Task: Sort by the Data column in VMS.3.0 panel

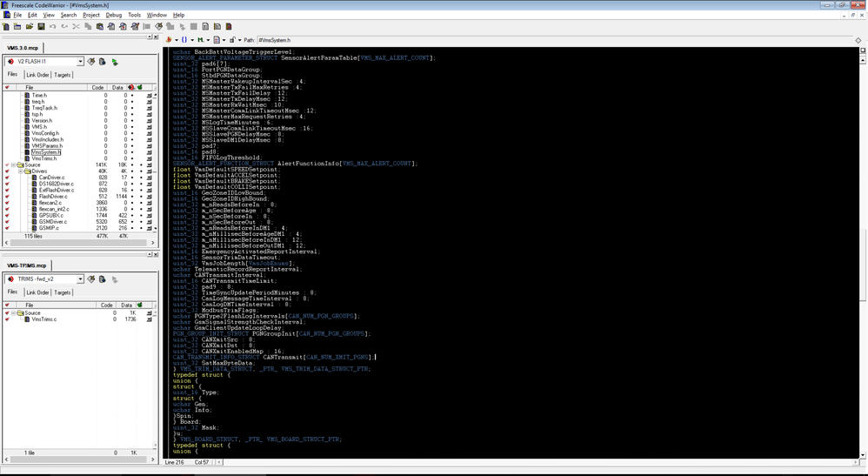Action: point(117,88)
